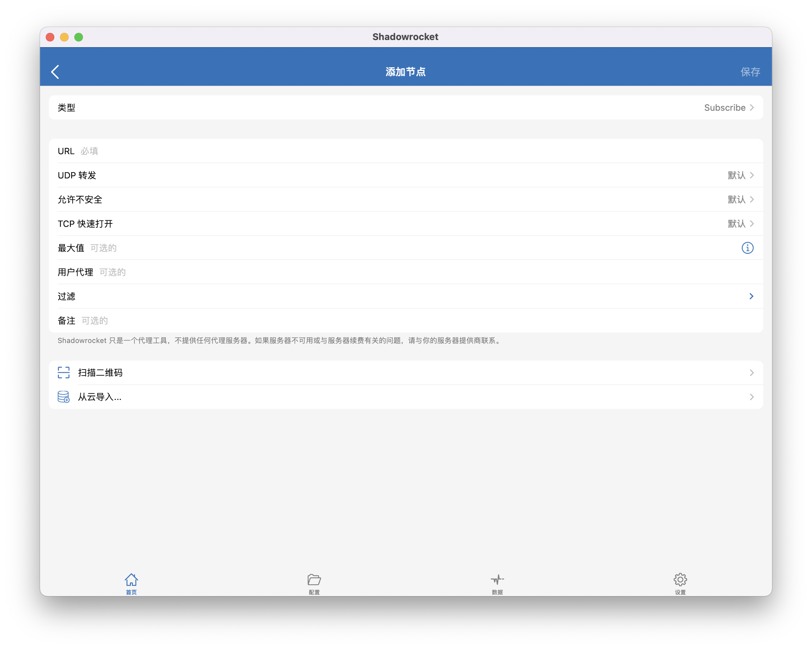The image size is (812, 649).
Task: Switch to the 设置 settings tab
Action: pyautogui.click(x=680, y=584)
